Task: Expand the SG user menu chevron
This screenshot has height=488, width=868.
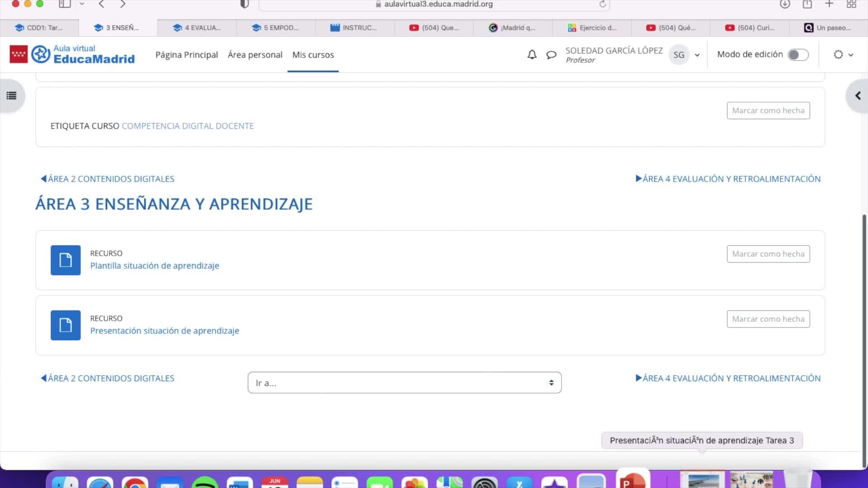Action: click(x=697, y=55)
